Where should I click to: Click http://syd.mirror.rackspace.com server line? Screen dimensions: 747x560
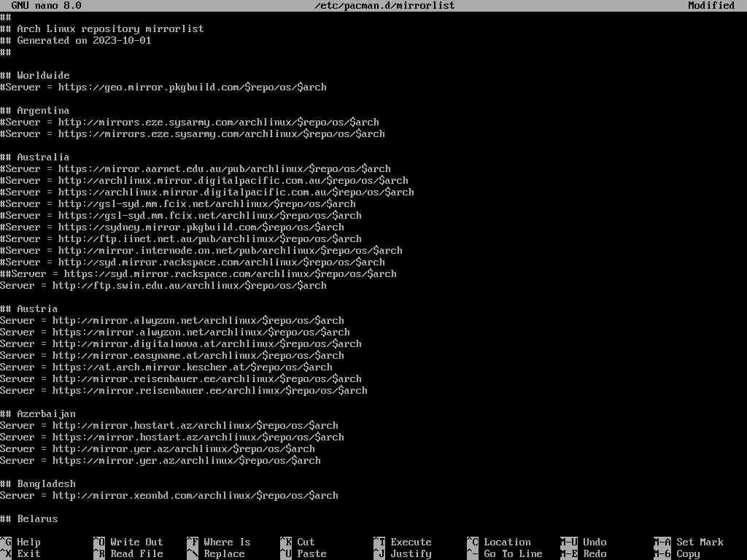(193, 262)
